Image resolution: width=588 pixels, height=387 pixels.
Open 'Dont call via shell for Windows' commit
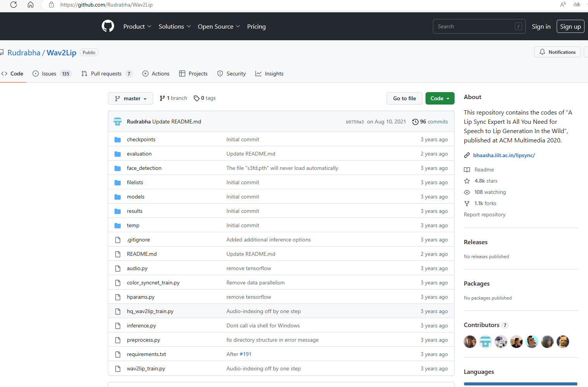[263, 326]
